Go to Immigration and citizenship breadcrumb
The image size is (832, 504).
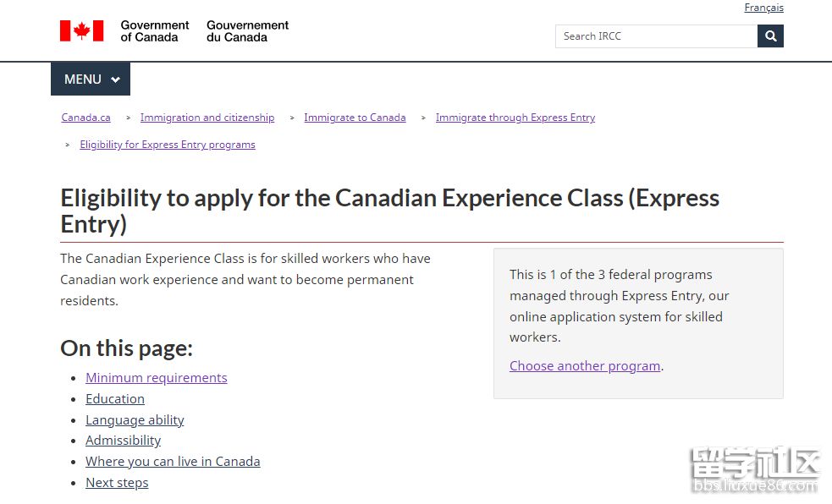click(207, 118)
